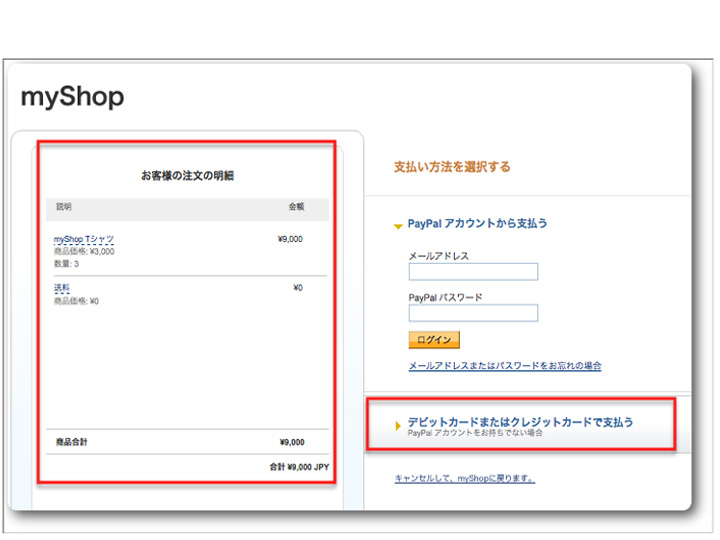Select the PayPal アカウントから支払う heading
The width and height of the screenshot is (720, 540).
point(478,224)
